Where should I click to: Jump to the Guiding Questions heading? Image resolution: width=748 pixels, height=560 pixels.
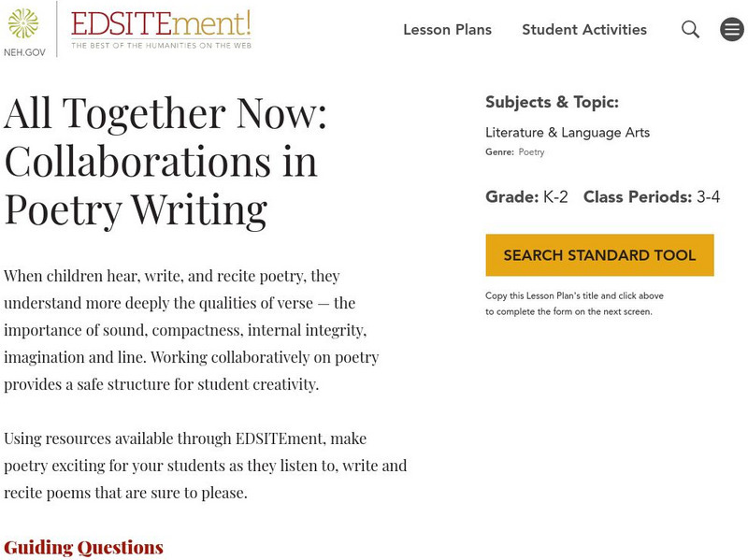coord(83,547)
